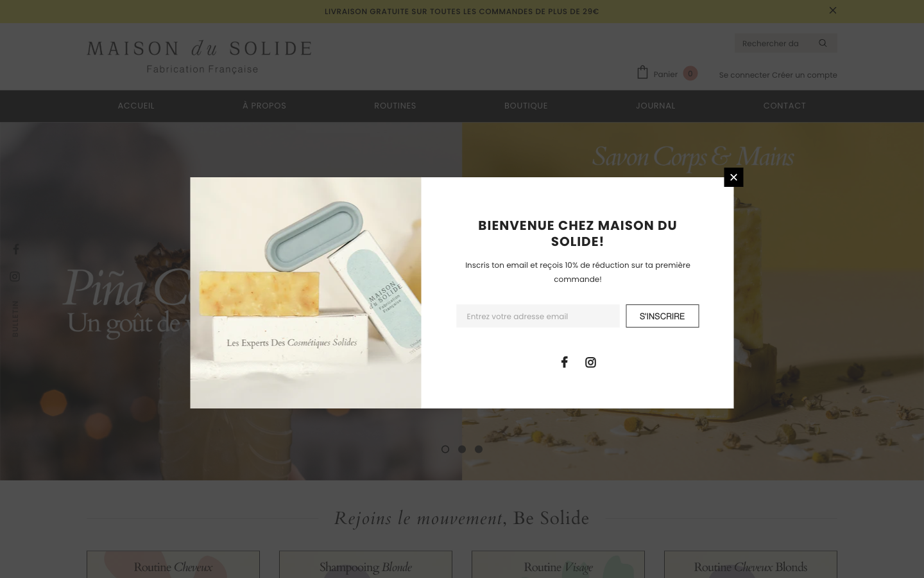The height and width of the screenshot is (578, 924).
Task: Click the Maison du Solide logo
Action: [x=200, y=57]
